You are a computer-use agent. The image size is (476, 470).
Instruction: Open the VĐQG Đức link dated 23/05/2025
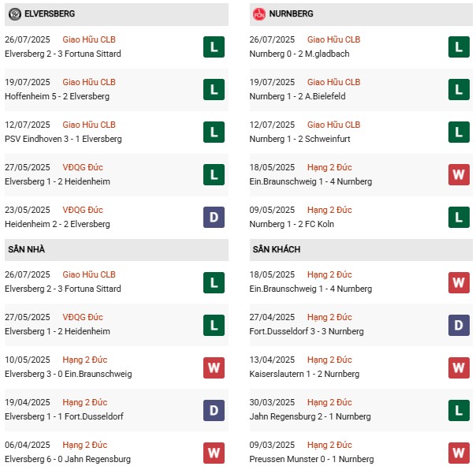point(83,210)
